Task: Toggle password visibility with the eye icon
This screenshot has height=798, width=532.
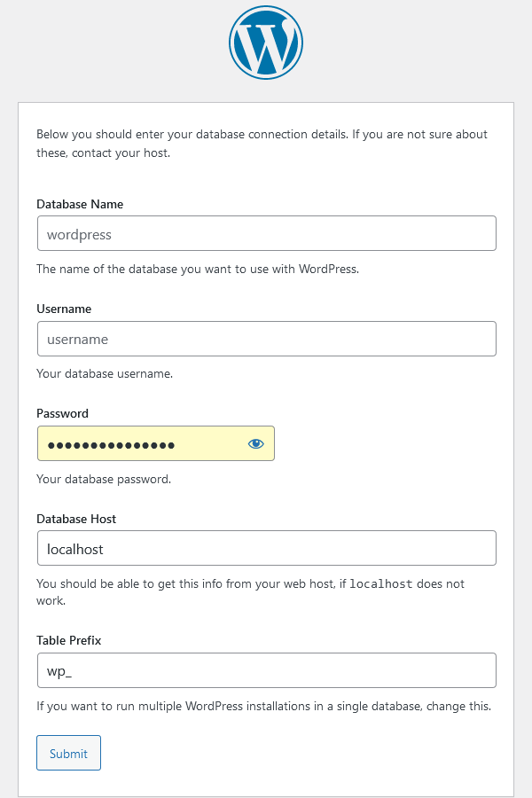Action: 255,443
